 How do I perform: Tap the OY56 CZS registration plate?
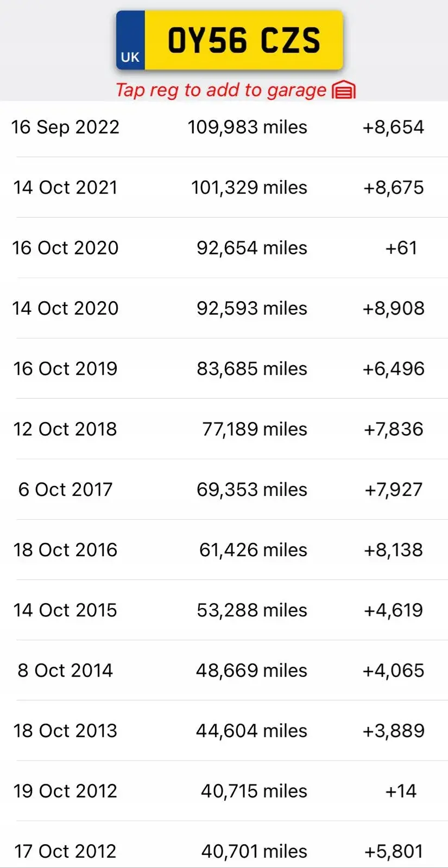pos(230,41)
